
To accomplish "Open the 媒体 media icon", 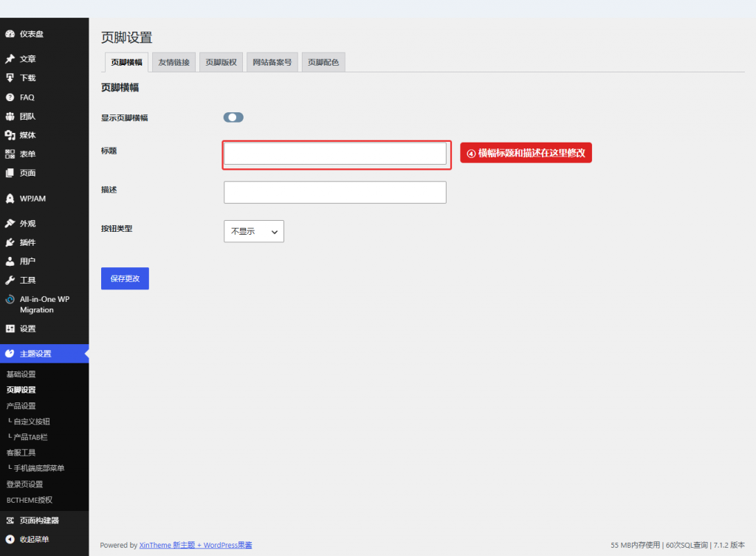I will (10, 135).
